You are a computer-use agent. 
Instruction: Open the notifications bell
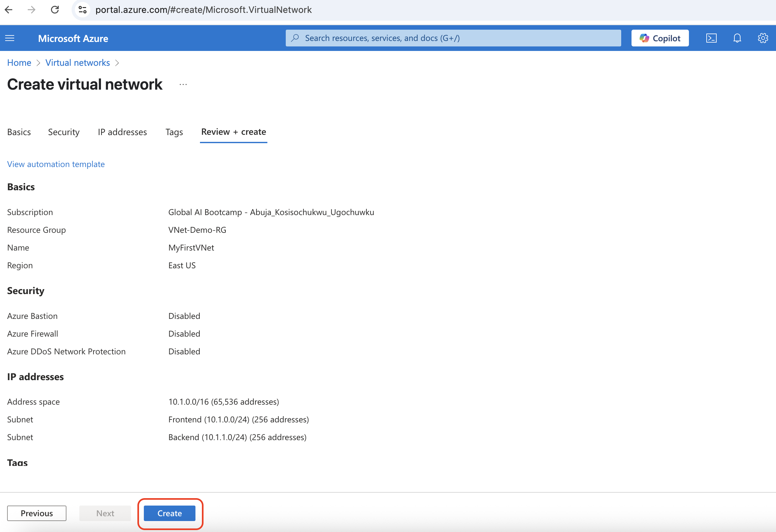[737, 38]
